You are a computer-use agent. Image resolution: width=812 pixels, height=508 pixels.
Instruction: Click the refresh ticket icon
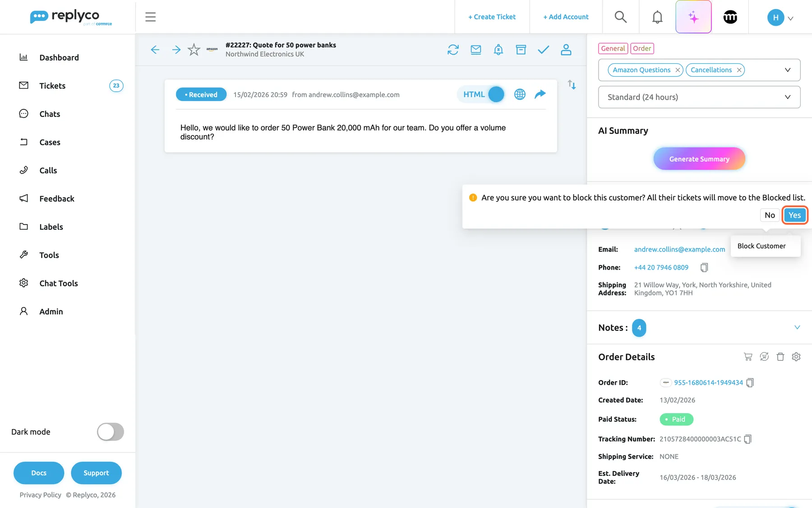[453, 50]
